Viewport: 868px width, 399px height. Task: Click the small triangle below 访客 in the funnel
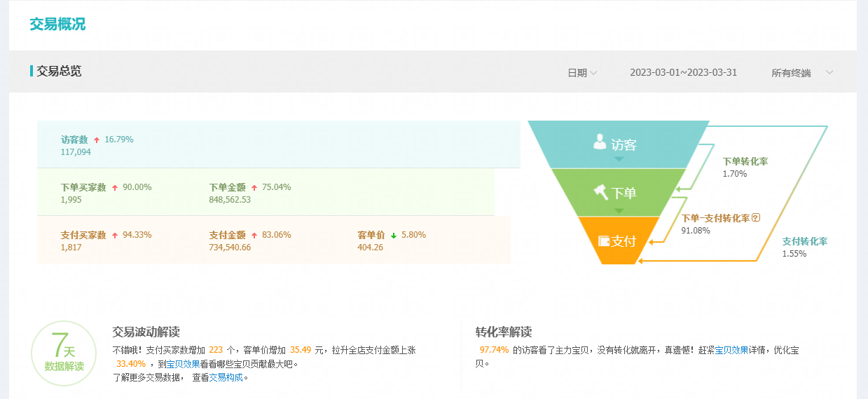point(619,159)
